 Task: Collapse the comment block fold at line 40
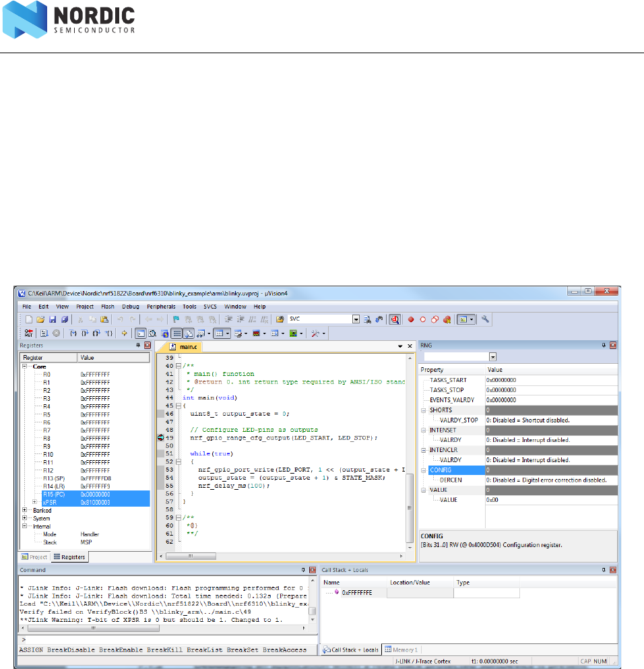(179, 366)
